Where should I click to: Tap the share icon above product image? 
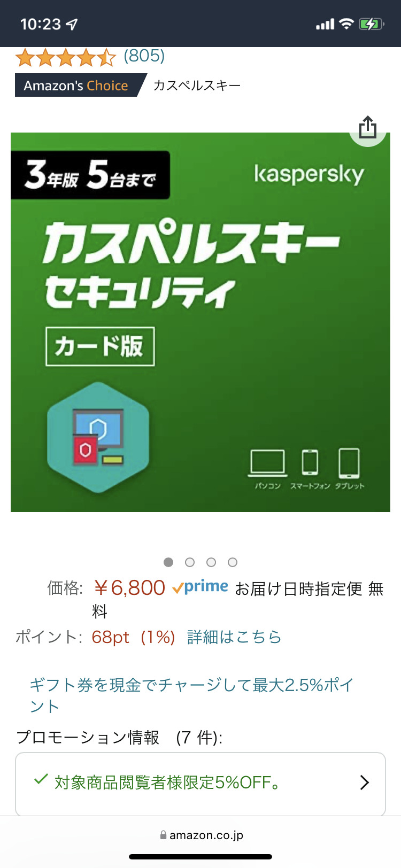point(368,128)
